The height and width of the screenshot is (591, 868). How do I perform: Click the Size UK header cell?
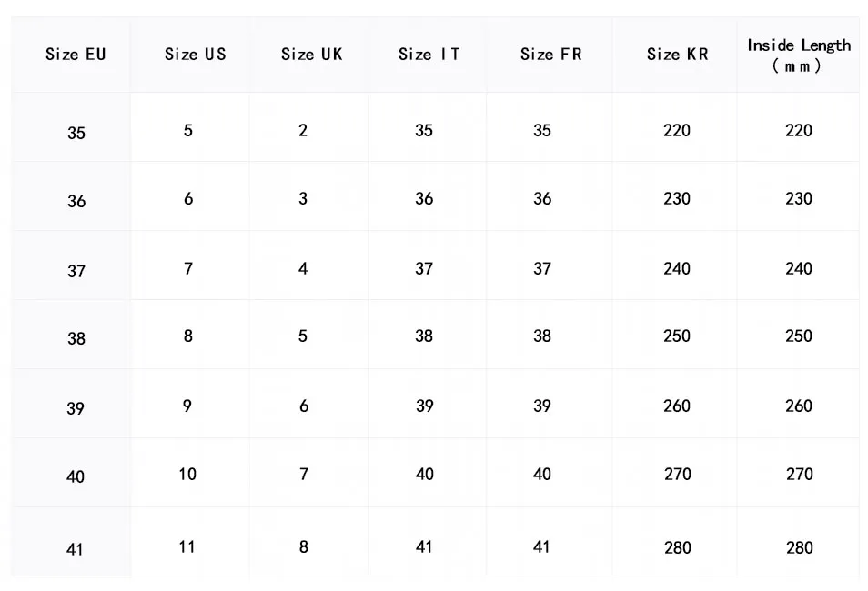311,55
